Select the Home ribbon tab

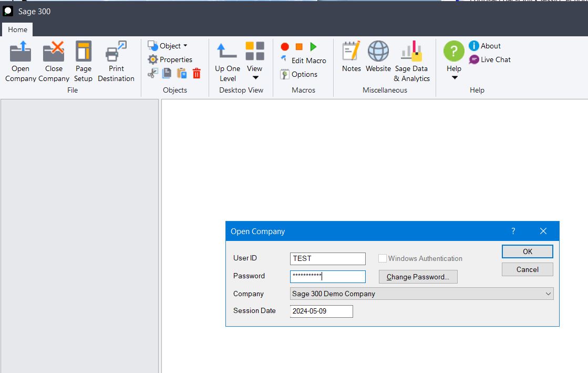tap(18, 29)
